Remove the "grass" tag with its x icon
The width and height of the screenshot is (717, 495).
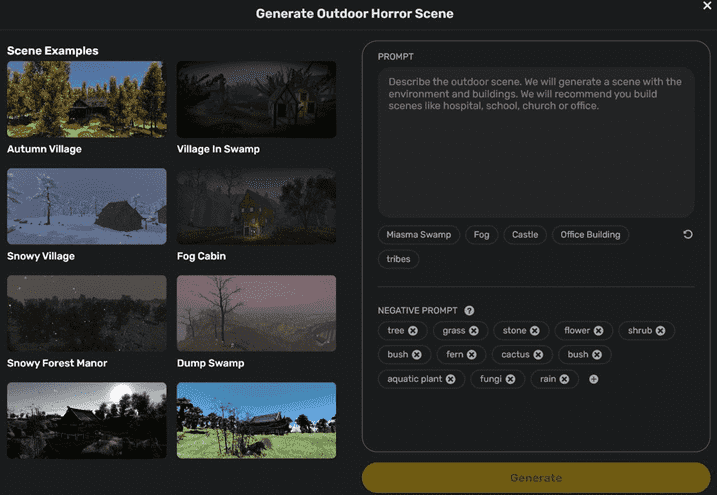[x=474, y=330]
